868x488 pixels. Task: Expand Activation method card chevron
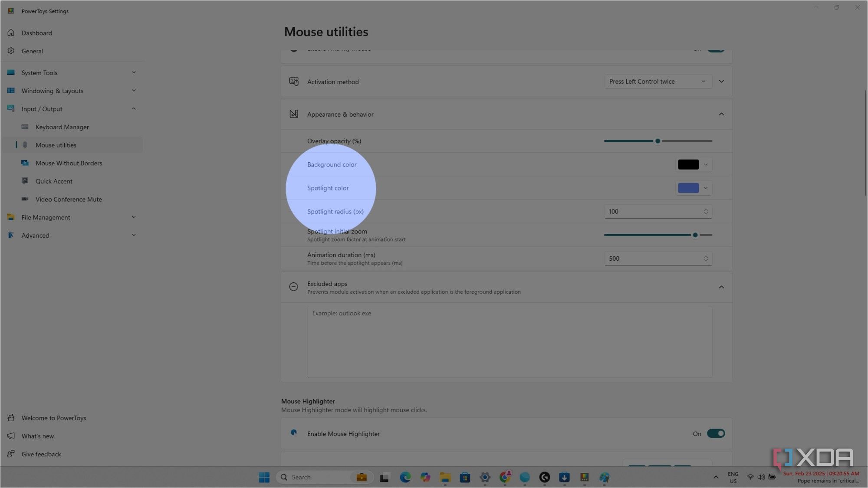[x=721, y=82]
